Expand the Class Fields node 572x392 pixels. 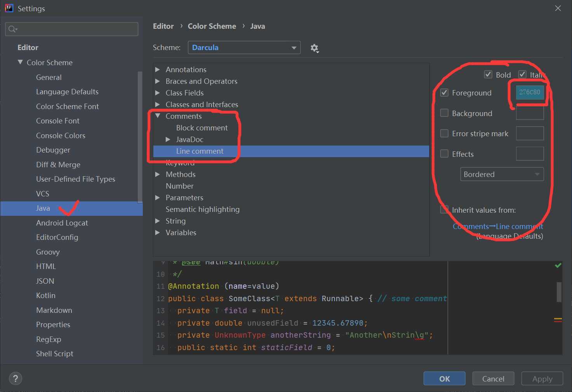[158, 93]
